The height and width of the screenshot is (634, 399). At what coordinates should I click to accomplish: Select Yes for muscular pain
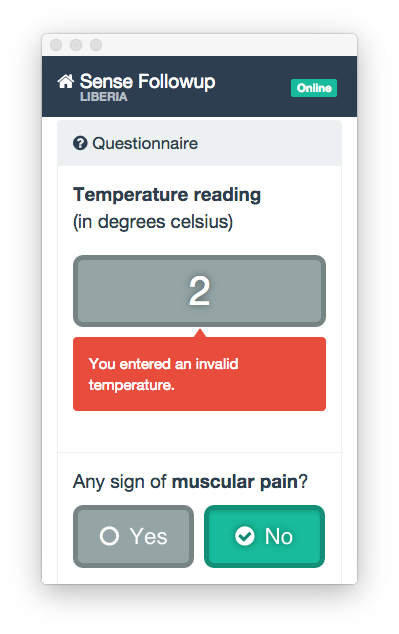click(x=133, y=536)
